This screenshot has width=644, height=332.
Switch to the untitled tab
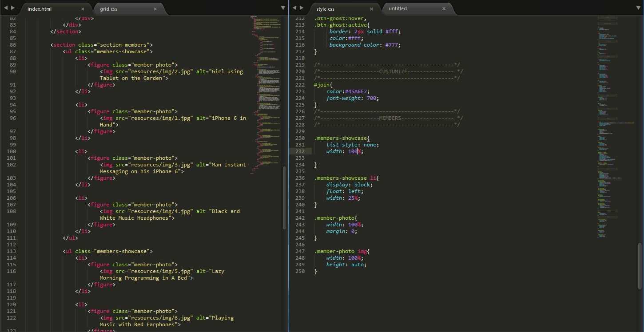coord(398,8)
